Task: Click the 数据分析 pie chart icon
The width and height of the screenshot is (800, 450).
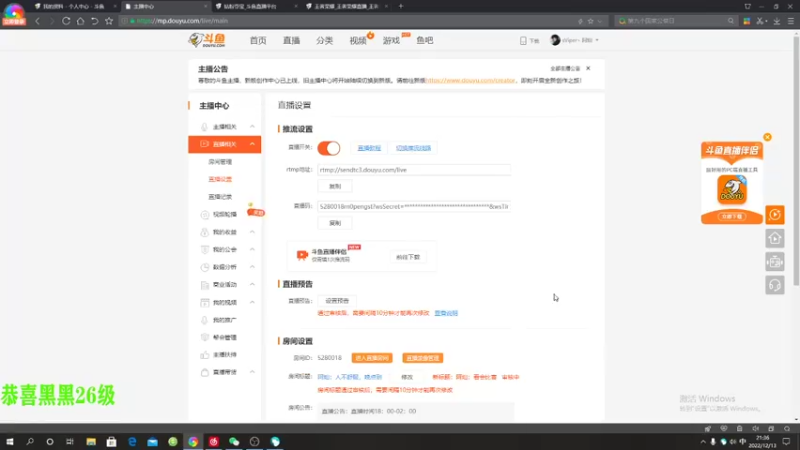Action: point(205,267)
